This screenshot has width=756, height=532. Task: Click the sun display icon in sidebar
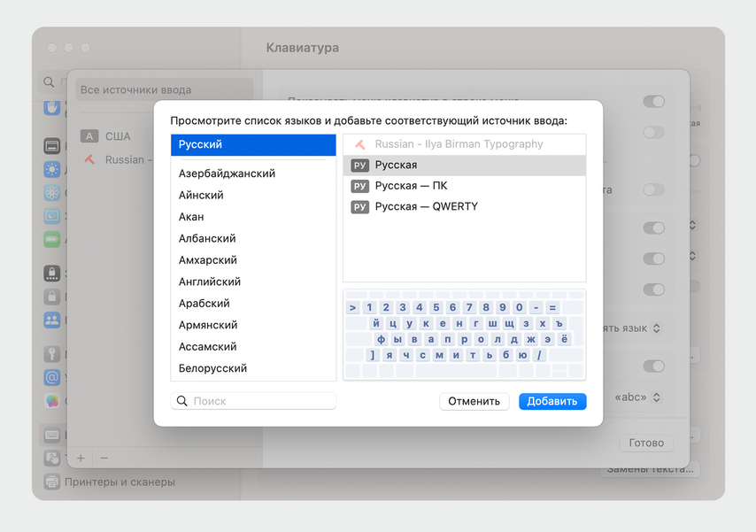click(x=51, y=169)
